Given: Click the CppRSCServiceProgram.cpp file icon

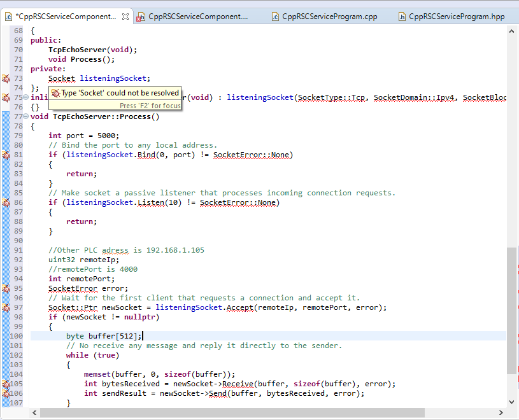Looking at the screenshot, I should click(275, 17).
